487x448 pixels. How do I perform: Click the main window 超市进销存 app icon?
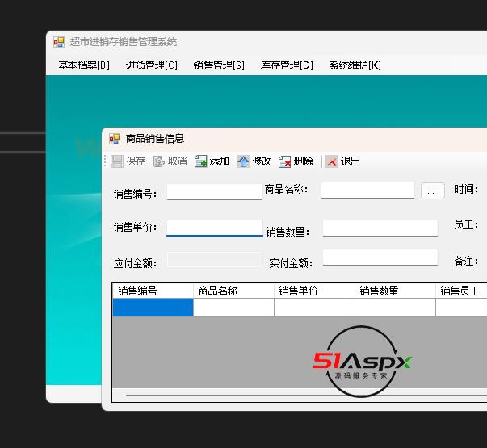click(x=59, y=42)
